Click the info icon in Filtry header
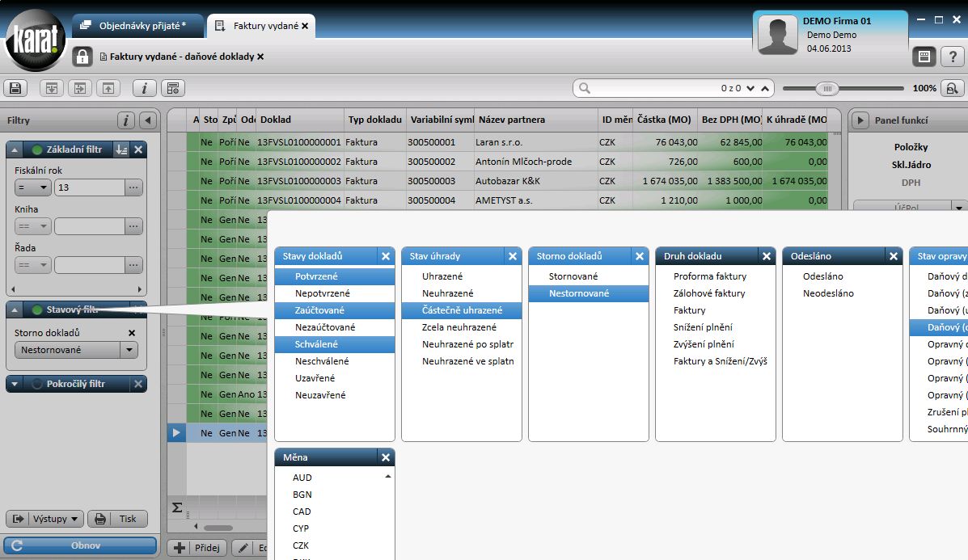Image resolution: width=968 pixels, height=560 pixels. pyautogui.click(x=125, y=120)
